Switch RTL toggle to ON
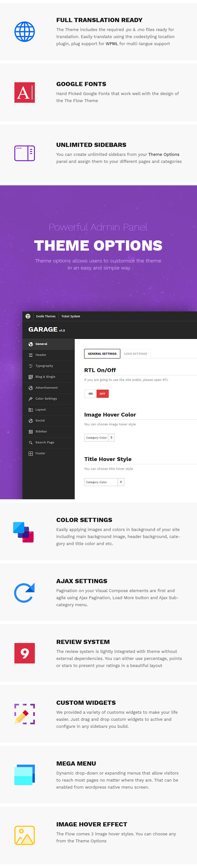Image resolution: width=197 pixels, height=868 pixels. 91,394
